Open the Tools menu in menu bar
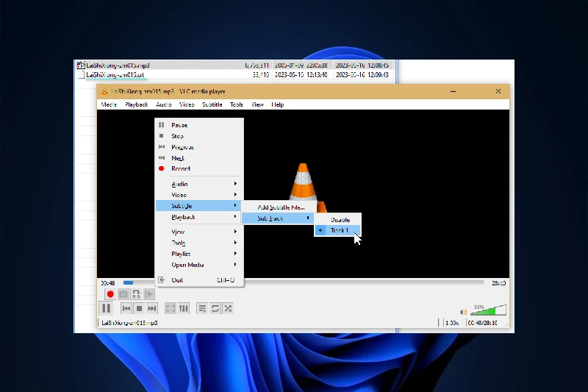This screenshot has height=392, width=588. point(236,104)
